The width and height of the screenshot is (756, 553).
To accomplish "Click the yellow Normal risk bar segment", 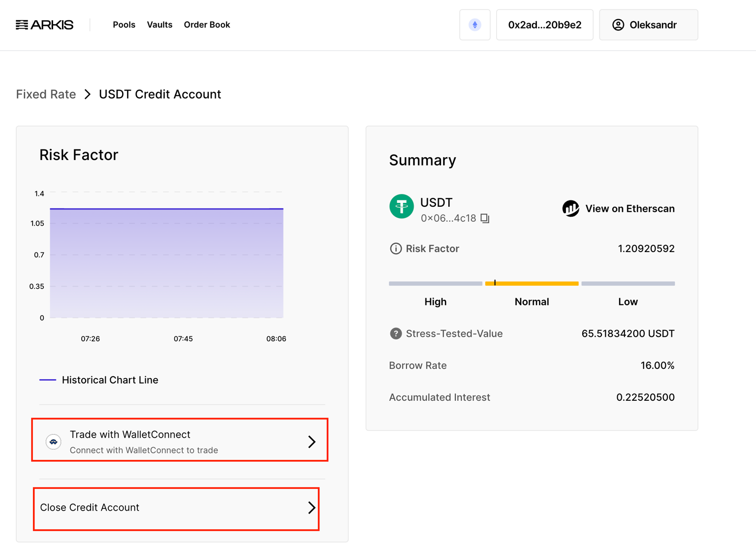I will 532,284.
